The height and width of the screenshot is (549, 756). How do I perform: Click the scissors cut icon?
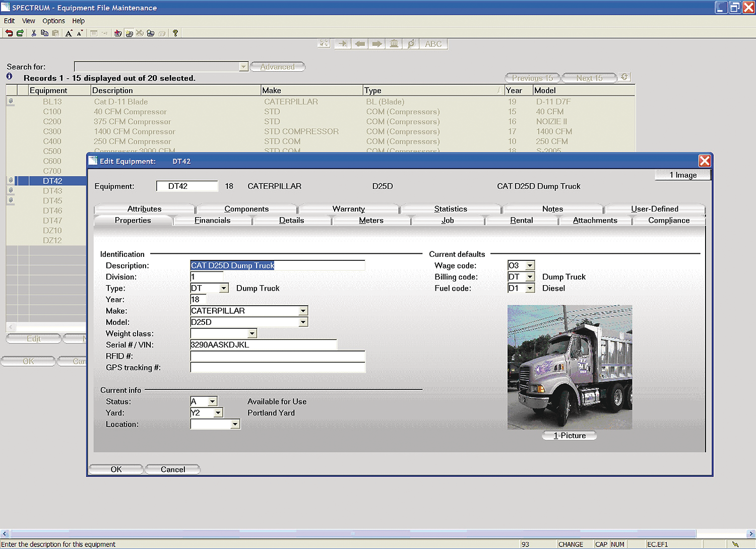coord(34,33)
